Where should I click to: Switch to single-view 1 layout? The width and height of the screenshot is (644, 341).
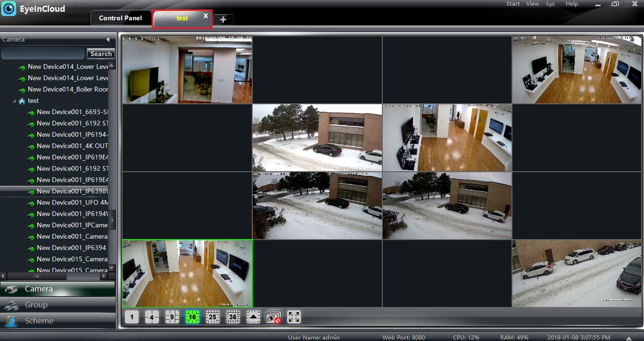pos(132,317)
